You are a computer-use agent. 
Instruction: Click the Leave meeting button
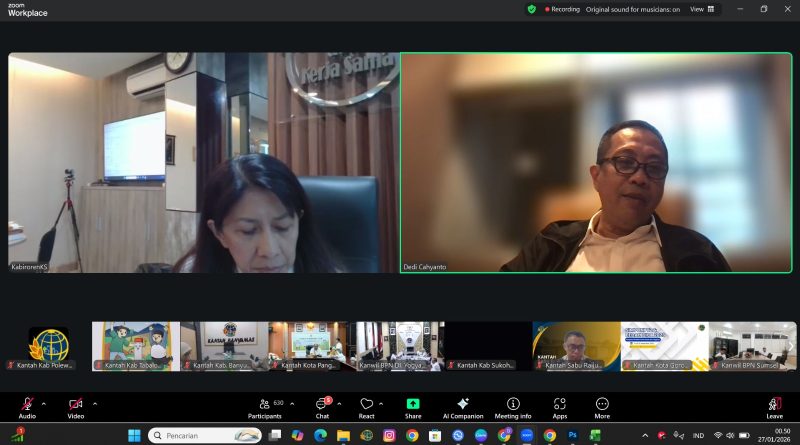[x=774, y=407]
